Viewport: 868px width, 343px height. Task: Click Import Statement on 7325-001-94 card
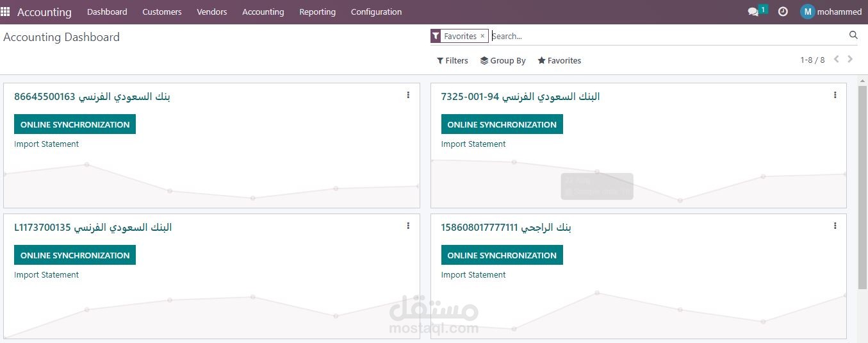[x=473, y=144]
